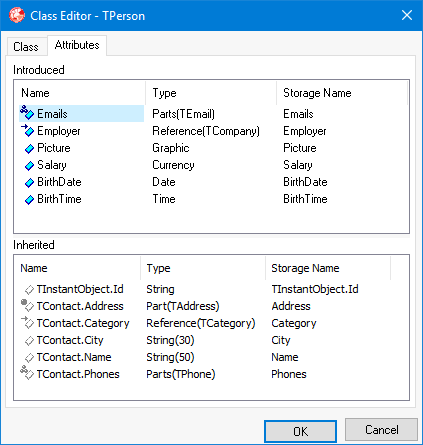Click the Salary attribute diamond icon

pos(29,165)
